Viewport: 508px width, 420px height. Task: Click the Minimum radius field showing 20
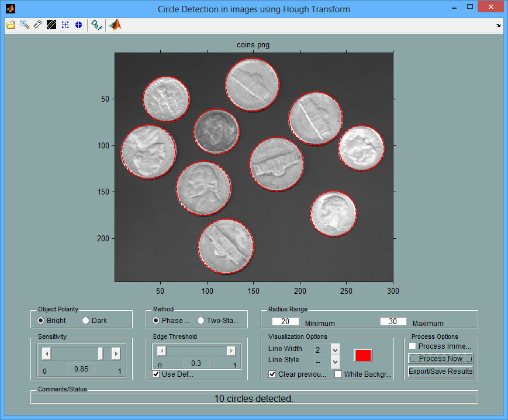[x=285, y=321]
